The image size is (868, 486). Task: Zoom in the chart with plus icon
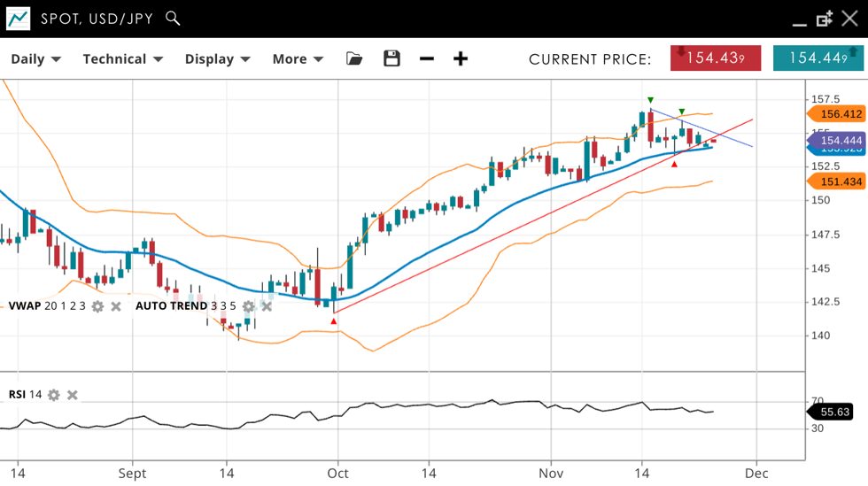[461, 58]
